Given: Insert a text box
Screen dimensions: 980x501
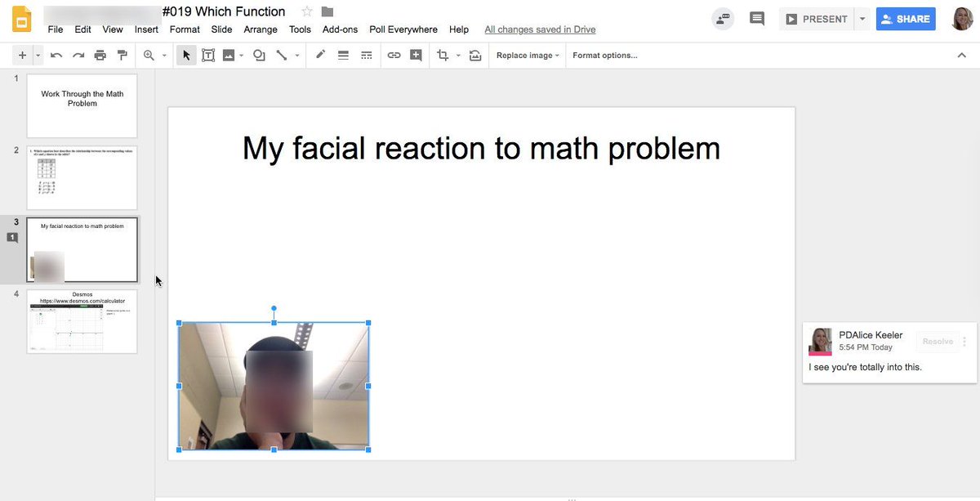Looking at the screenshot, I should pos(208,55).
